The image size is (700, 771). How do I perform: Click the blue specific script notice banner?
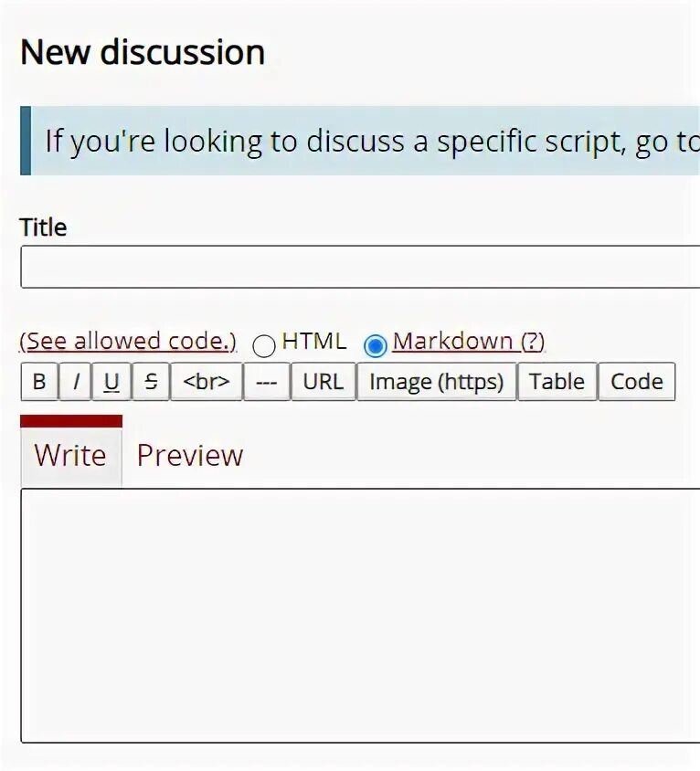point(360,141)
